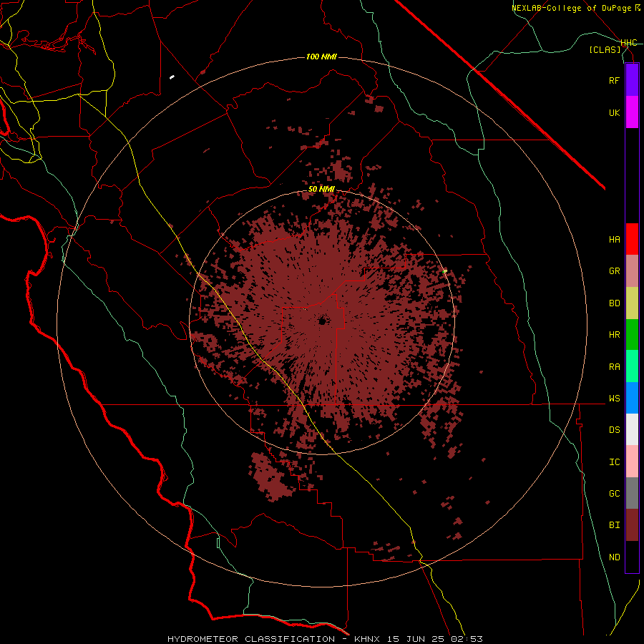Click the ND legend label

pyautogui.click(x=614, y=557)
